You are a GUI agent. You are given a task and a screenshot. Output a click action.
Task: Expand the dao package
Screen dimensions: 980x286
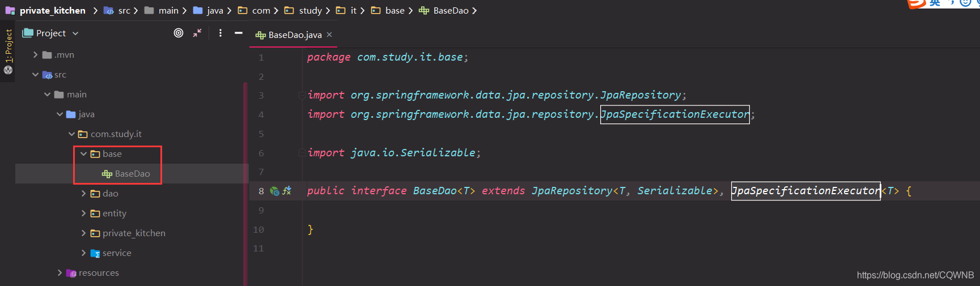(83, 194)
